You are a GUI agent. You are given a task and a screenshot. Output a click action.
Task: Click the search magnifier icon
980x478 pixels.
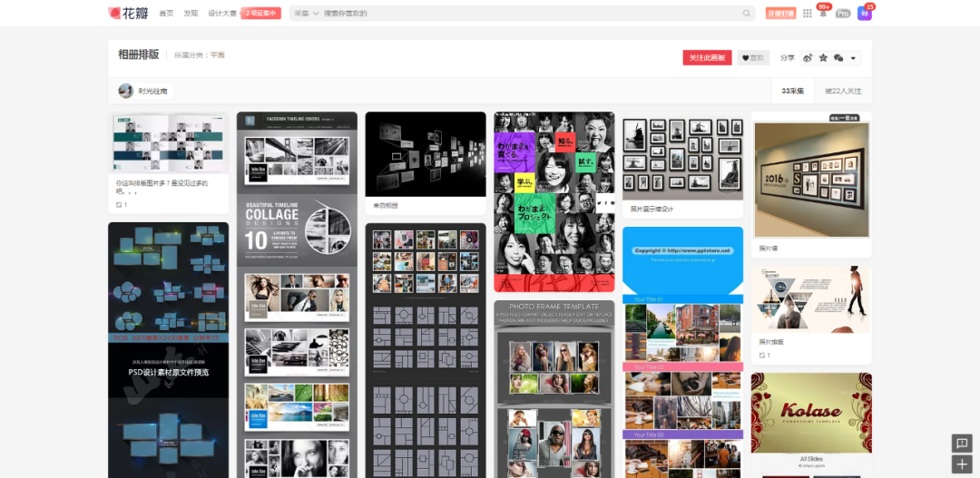tap(747, 14)
